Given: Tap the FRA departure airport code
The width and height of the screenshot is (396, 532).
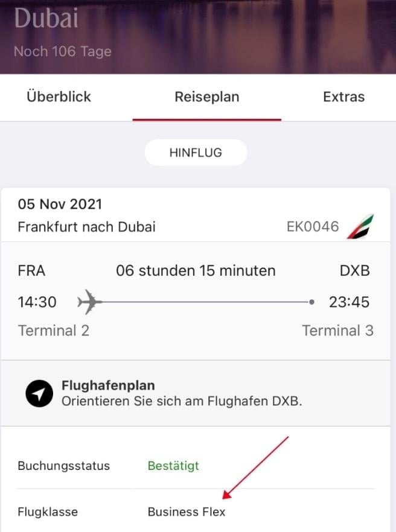Looking at the screenshot, I should click(31, 271).
